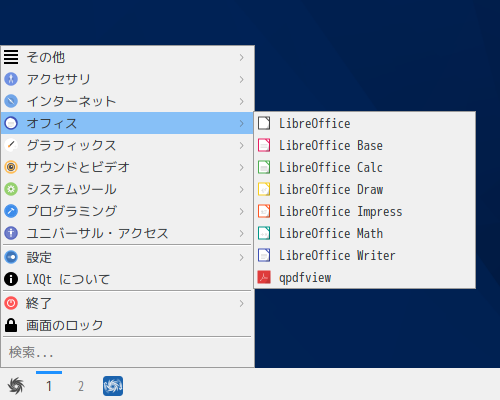
Task: Expand インターネット submenu chevron
Action: pos(242,101)
